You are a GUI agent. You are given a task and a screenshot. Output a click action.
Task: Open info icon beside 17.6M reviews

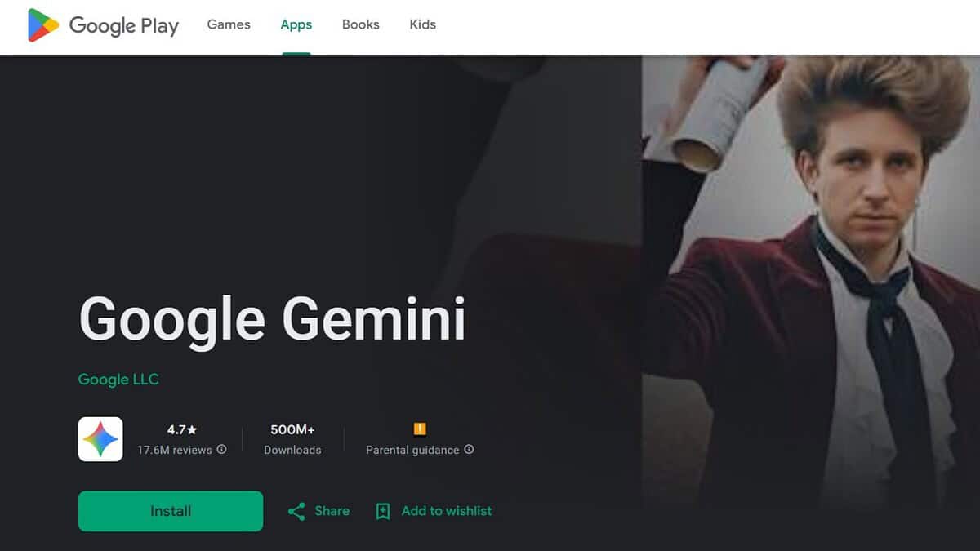pos(222,450)
